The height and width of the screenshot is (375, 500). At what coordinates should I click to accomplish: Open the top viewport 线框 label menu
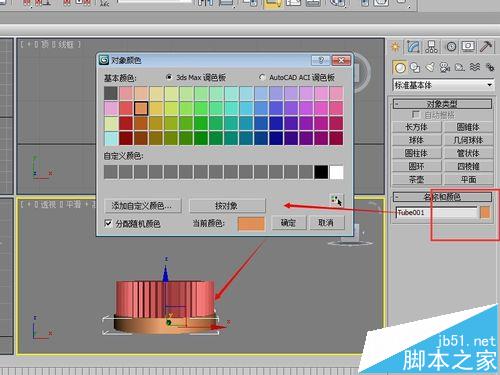66,44
